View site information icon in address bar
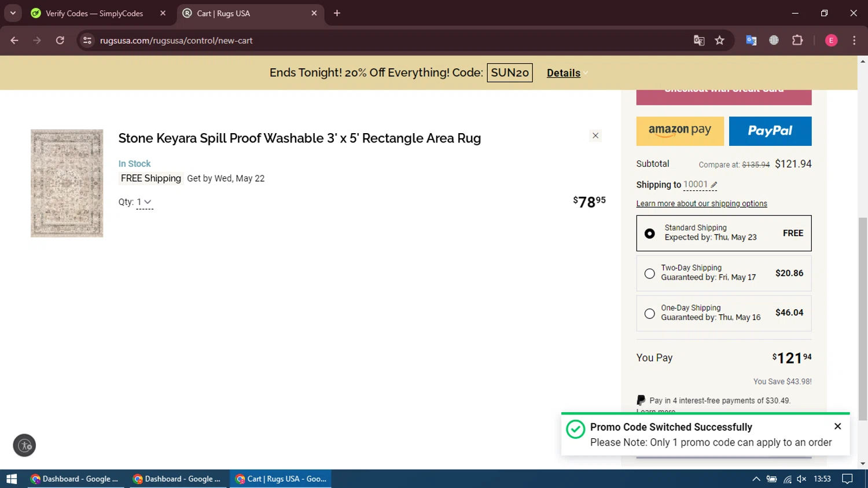 pyautogui.click(x=87, y=41)
